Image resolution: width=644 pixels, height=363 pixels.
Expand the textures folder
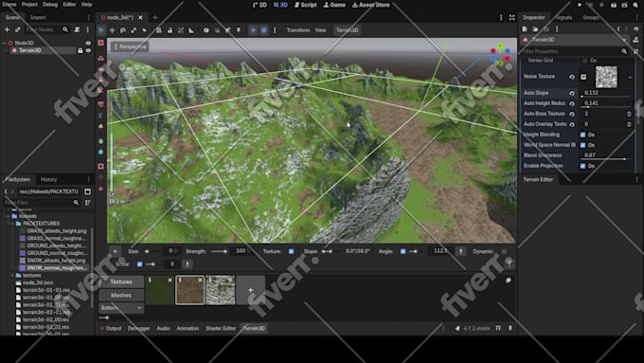coord(12,276)
